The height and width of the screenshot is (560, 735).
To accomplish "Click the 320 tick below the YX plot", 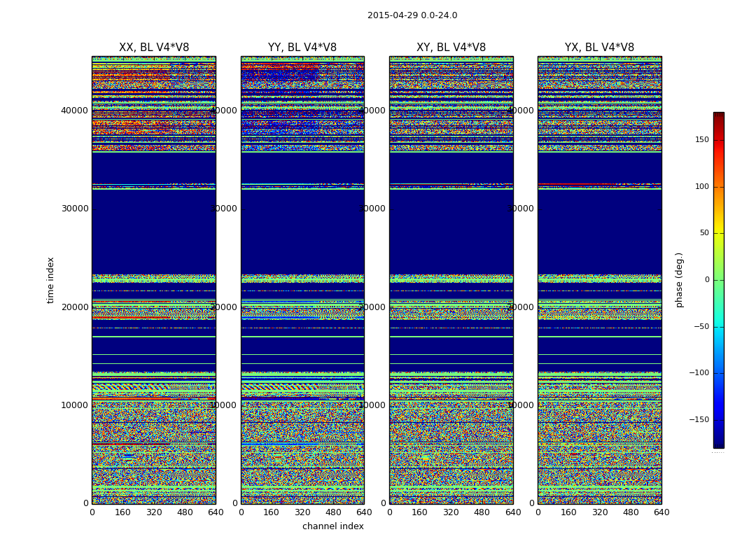I will 600,512.
